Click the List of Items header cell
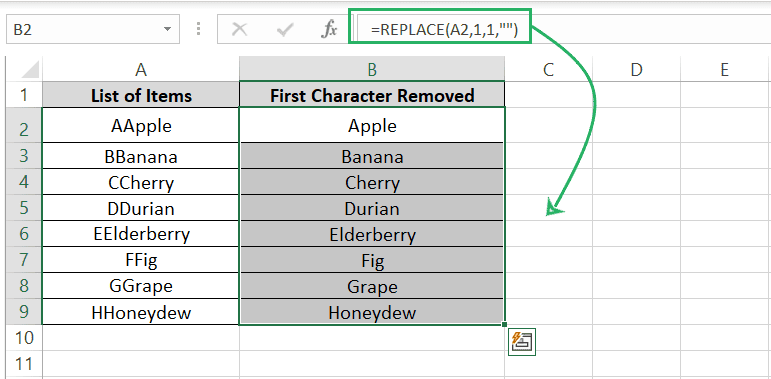Image resolution: width=771 pixels, height=379 pixels. pyautogui.click(x=141, y=95)
